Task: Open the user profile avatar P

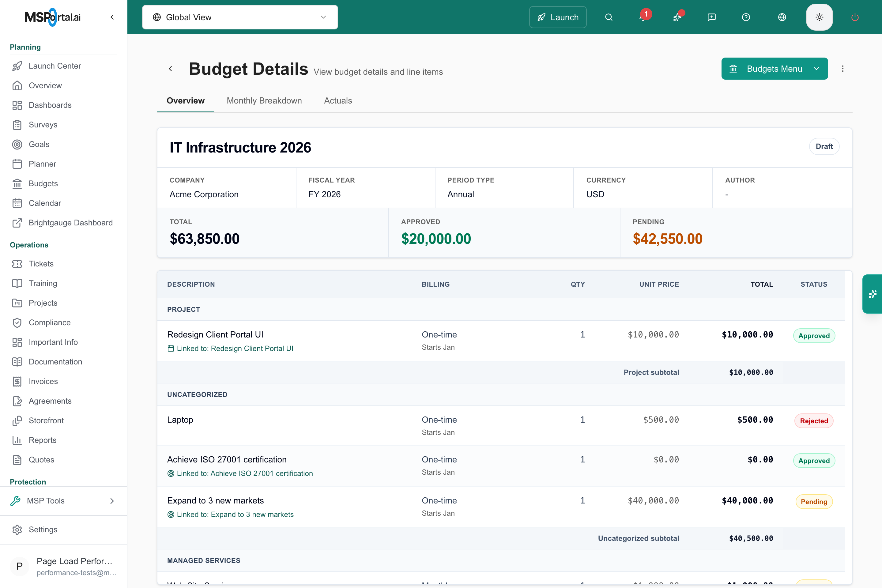Action: (x=20, y=566)
